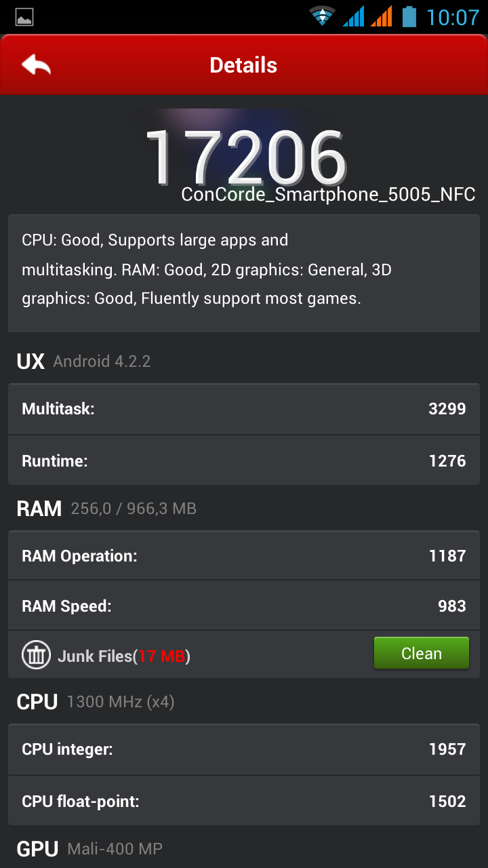Image resolution: width=488 pixels, height=868 pixels.
Task: Tap the picture notification icon
Action: coord(24,17)
